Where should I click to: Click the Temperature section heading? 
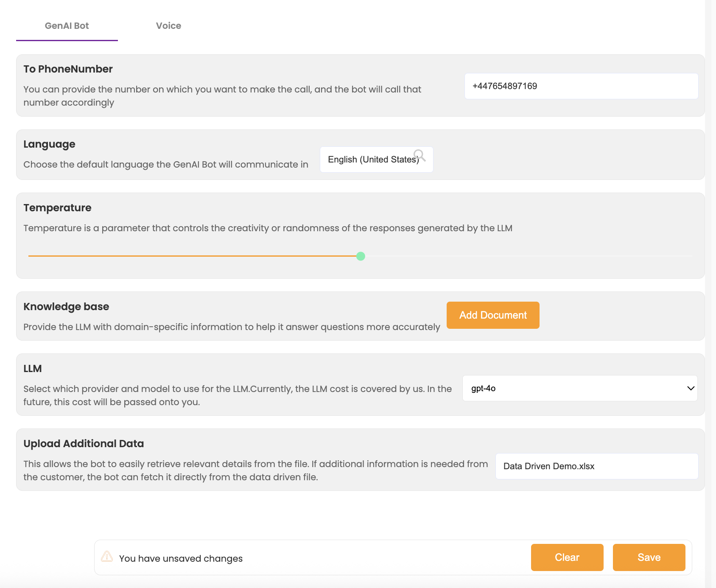(x=57, y=208)
